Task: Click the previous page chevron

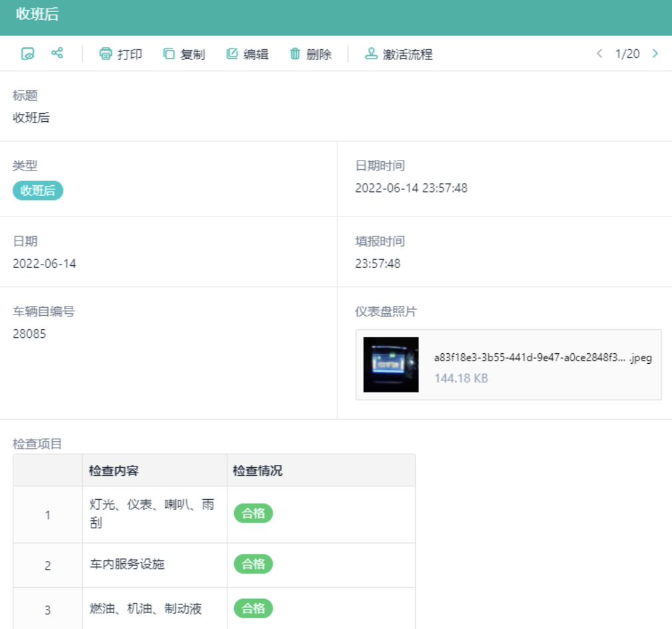Action: pyautogui.click(x=599, y=54)
